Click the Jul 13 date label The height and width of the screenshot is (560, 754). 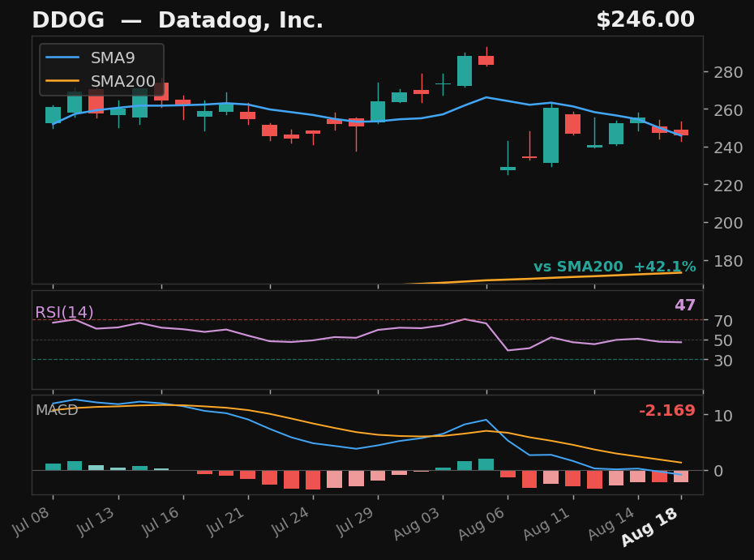[96, 521]
